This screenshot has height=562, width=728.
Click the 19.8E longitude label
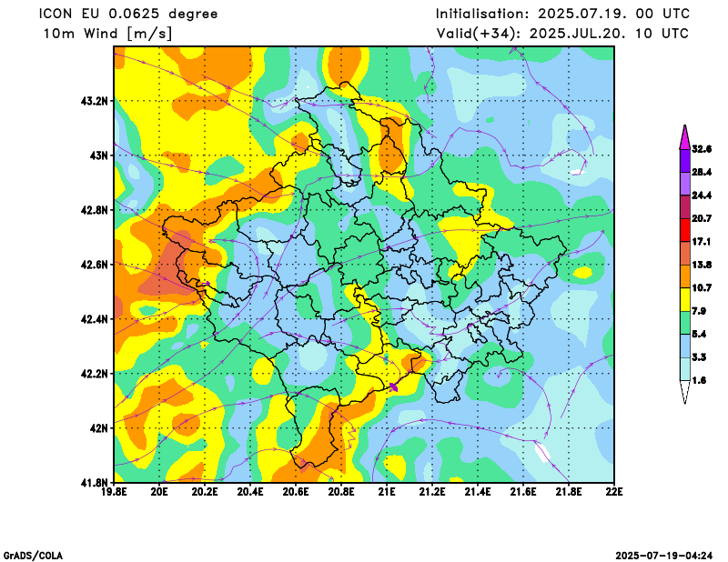pos(115,492)
